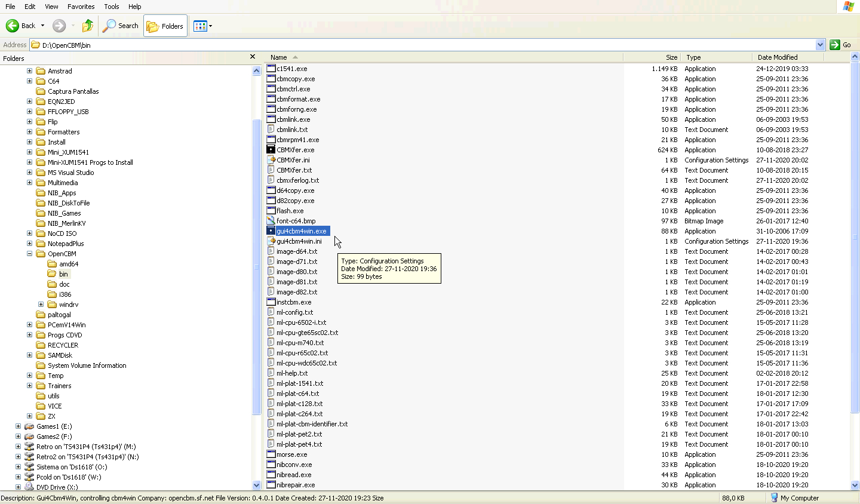Select the ml-help.txt document icon
The height and width of the screenshot is (504, 860).
click(x=271, y=373)
